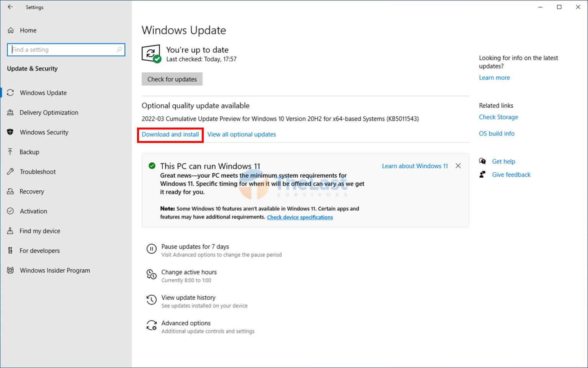
Task: Click 'Currently 8:00 to 1:00' text
Action: point(186,280)
